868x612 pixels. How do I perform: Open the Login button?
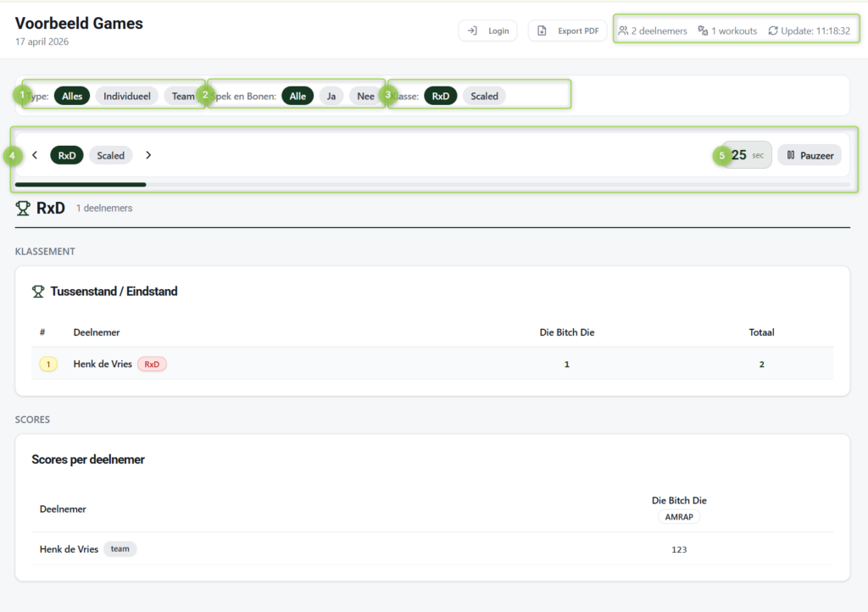(487, 31)
